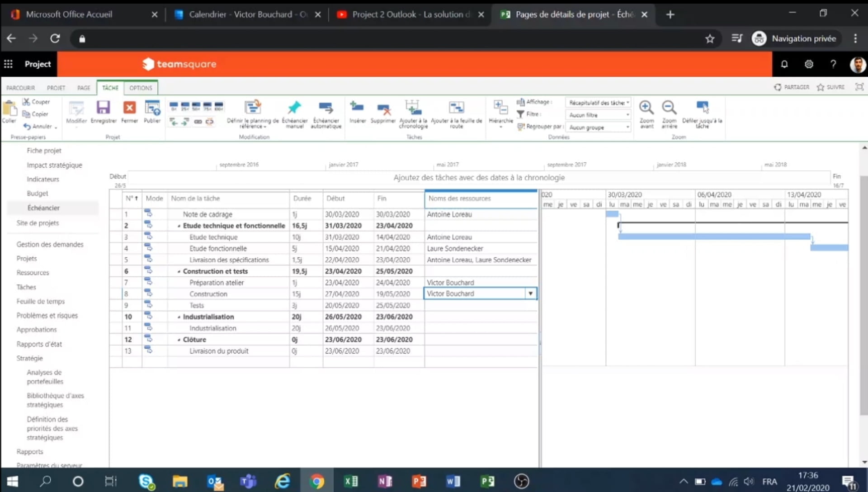Set task progress to 0%
Viewport: 868px width, 492px height.
174,106
